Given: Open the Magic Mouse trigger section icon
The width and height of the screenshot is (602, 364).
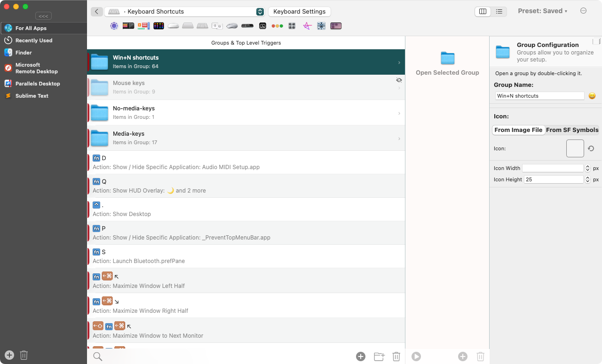Looking at the screenshot, I should coord(173,26).
